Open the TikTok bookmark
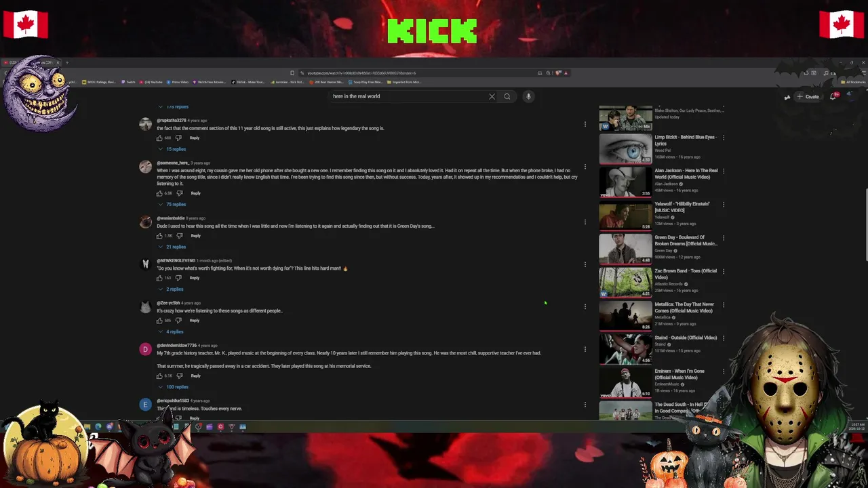This screenshot has height=488, width=868. [x=248, y=82]
